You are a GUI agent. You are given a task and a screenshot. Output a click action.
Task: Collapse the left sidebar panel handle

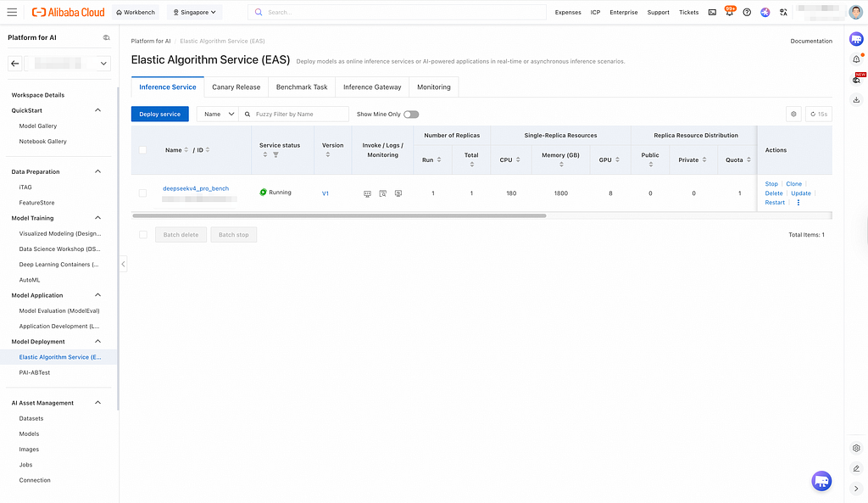pyautogui.click(x=123, y=265)
